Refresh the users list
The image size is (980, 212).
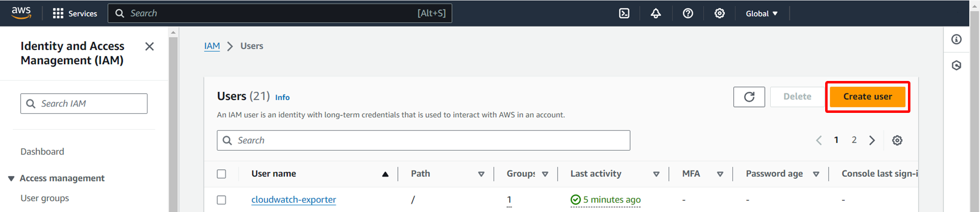tap(749, 97)
